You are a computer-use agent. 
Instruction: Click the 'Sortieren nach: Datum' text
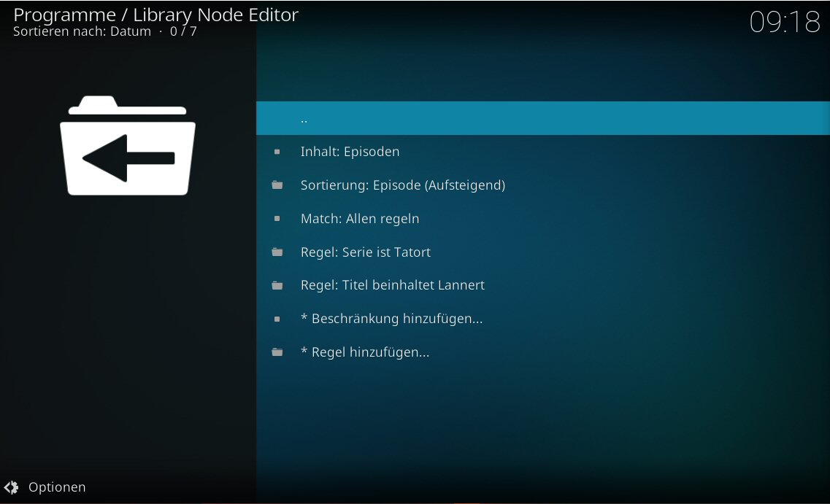[82, 32]
